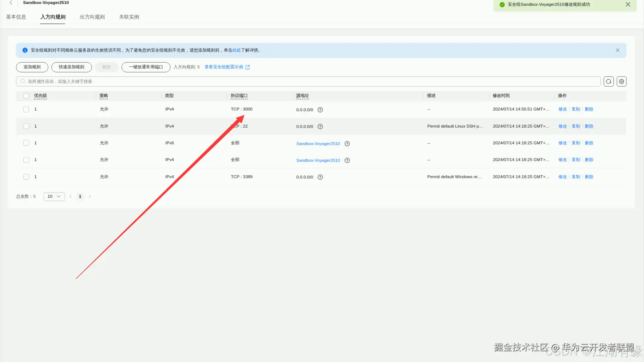Click the greyed-out 删除 button in the toolbar
Viewport: 644px width, 362px height.
106,67
